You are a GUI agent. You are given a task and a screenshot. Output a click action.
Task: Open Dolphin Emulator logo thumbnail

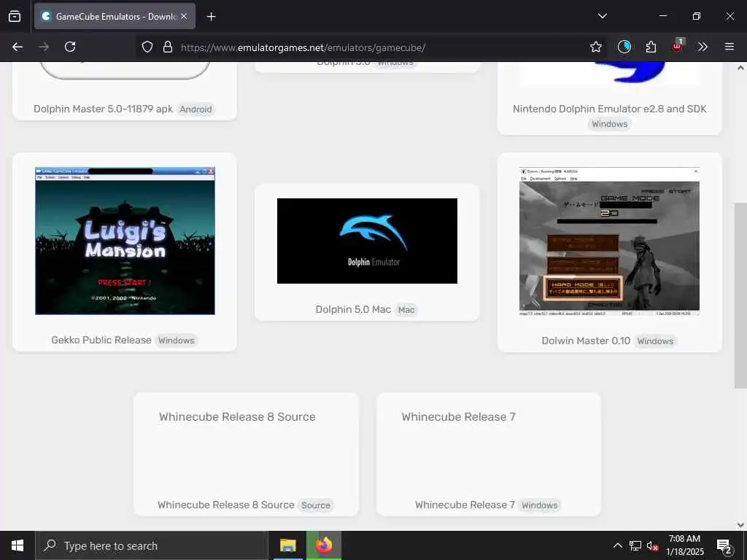[x=367, y=241]
